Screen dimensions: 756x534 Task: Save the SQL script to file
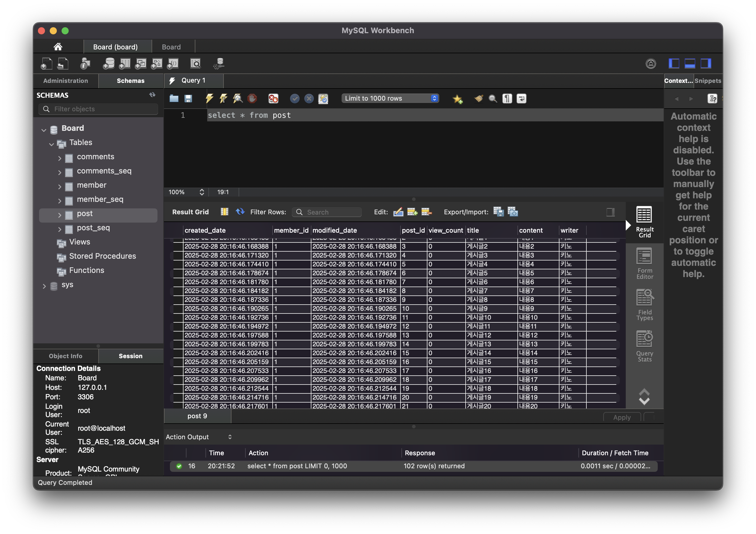click(x=188, y=99)
